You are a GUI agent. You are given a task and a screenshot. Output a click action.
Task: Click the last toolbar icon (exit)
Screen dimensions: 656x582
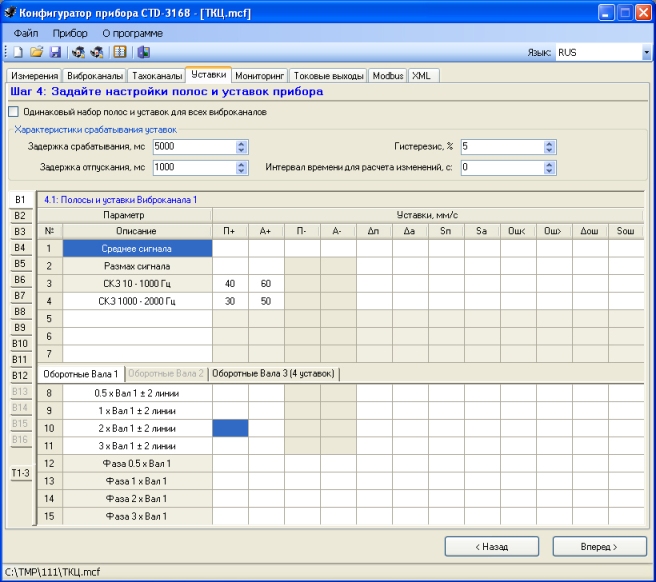[144, 52]
